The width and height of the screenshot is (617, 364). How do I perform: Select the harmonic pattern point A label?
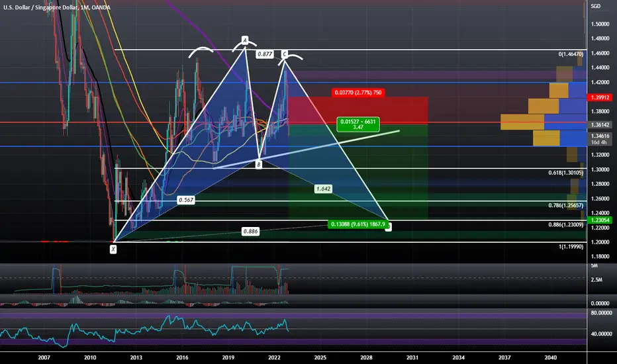point(245,40)
